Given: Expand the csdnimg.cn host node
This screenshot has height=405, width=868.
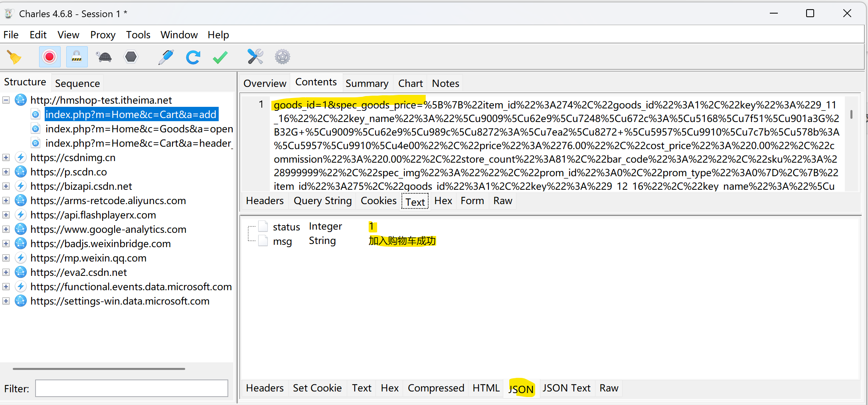Looking at the screenshot, I should [6, 157].
